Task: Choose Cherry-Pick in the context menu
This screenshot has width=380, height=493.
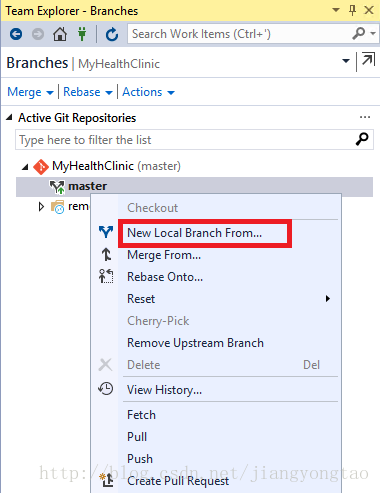Action: click(158, 321)
